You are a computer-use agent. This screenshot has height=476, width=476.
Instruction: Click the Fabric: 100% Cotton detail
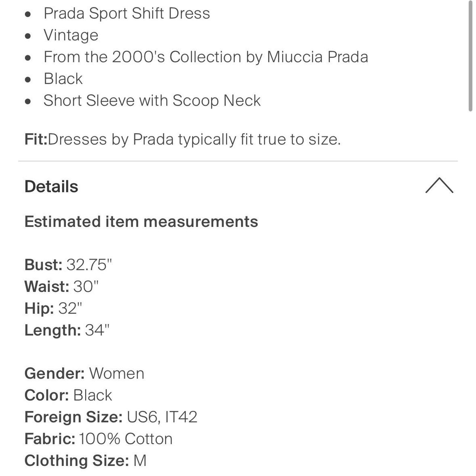tap(98, 439)
